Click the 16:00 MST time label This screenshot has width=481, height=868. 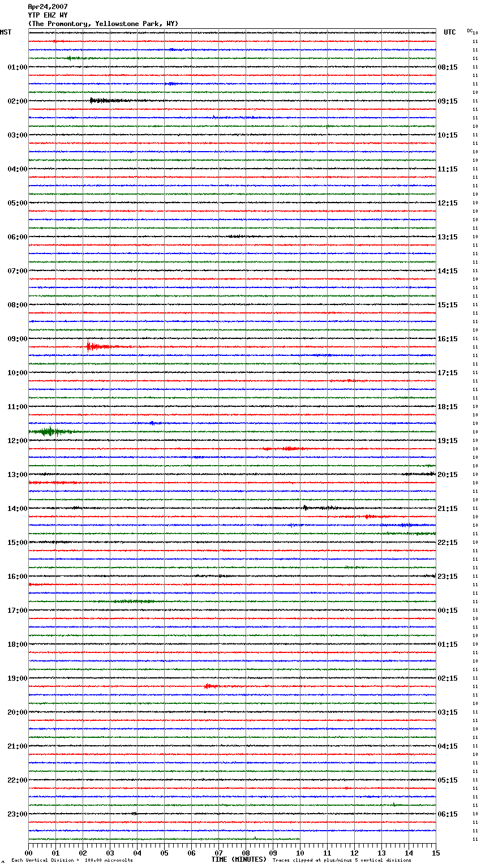click(x=17, y=577)
